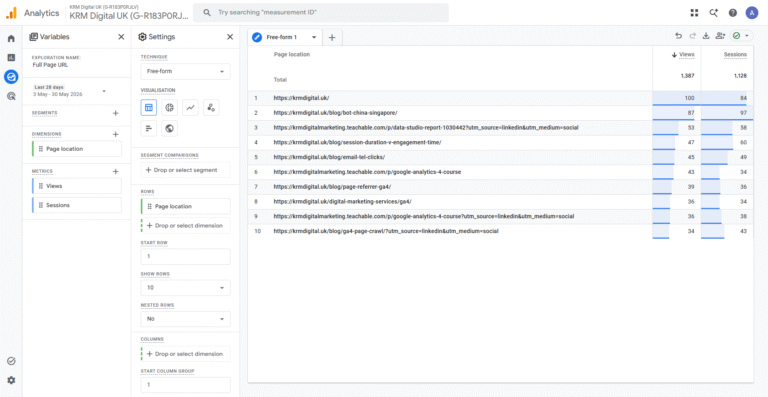Select Sessions metric in Variables
This screenshot has height=397, width=768.
(77, 205)
